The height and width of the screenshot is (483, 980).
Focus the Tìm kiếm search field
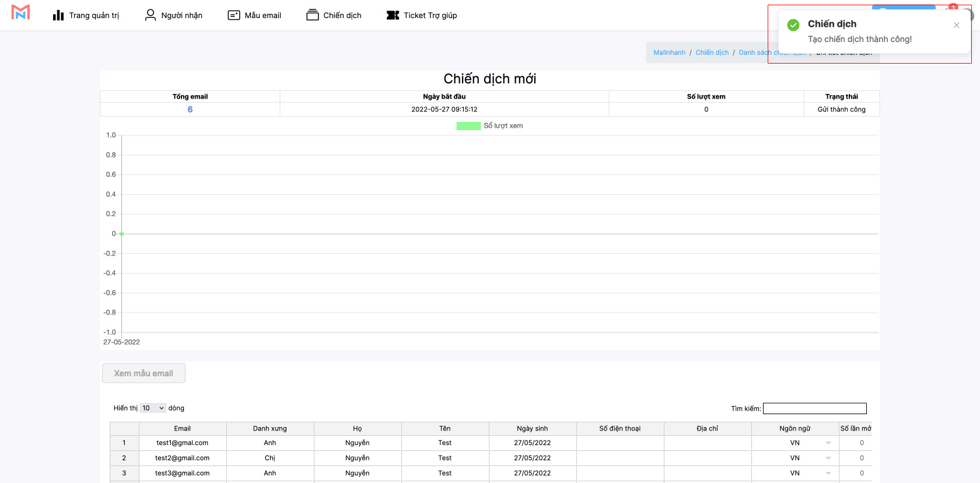click(814, 408)
